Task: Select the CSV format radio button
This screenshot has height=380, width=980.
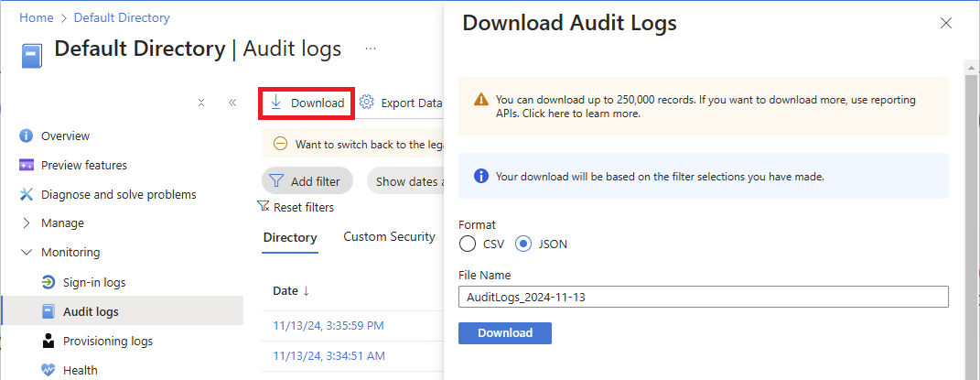Action: point(468,244)
